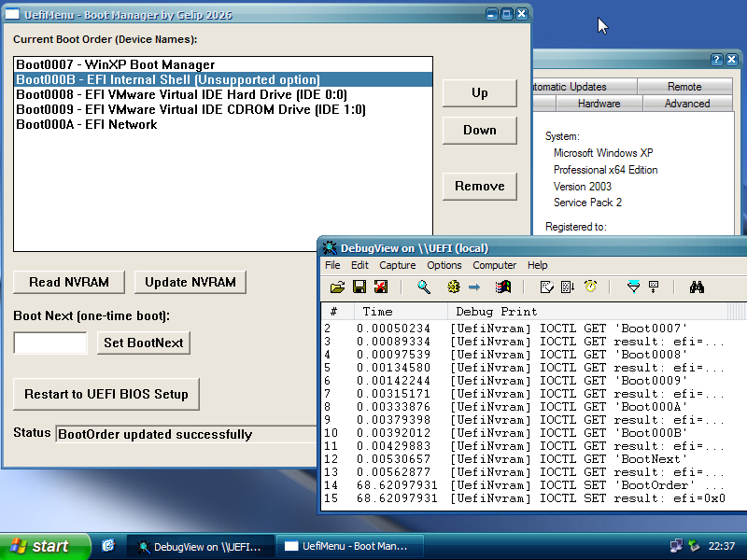Click the Remove button
This screenshot has width=747, height=560.
coord(480,186)
